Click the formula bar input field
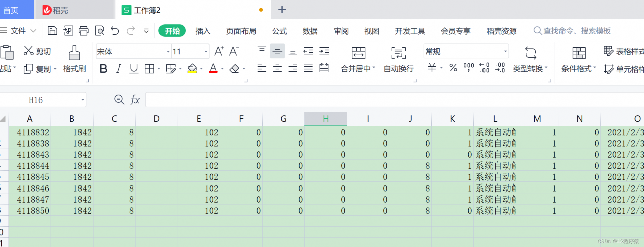Image resolution: width=644 pixels, height=247 pixels. click(x=394, y=100)
